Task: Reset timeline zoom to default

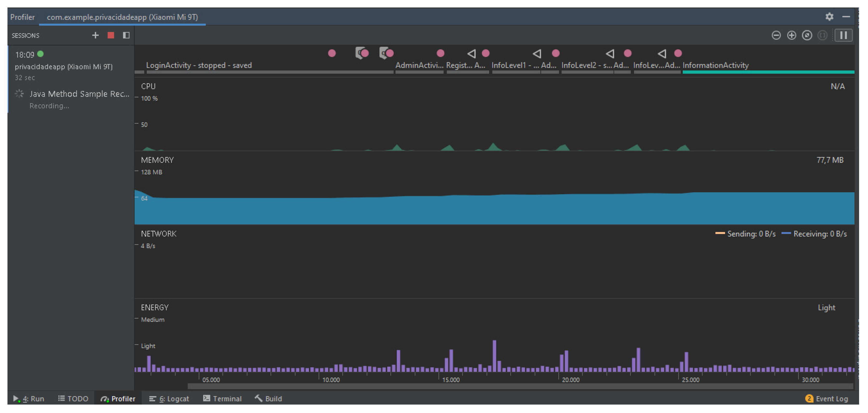Action: pyautogui.click(x=807, y=35)
